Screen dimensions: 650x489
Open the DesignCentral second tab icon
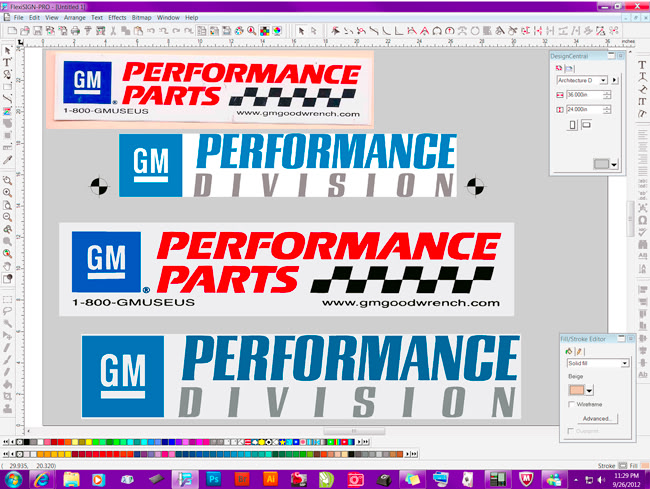coord(569,68)
